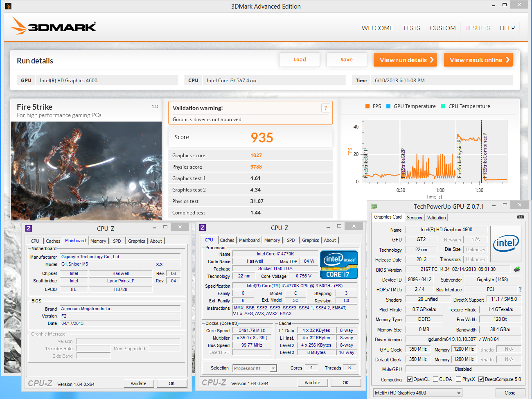Viewport: 532px width, 399px height.
Task: Select the RESULTS section in 3DMark
Action: (x=478, y=28)
